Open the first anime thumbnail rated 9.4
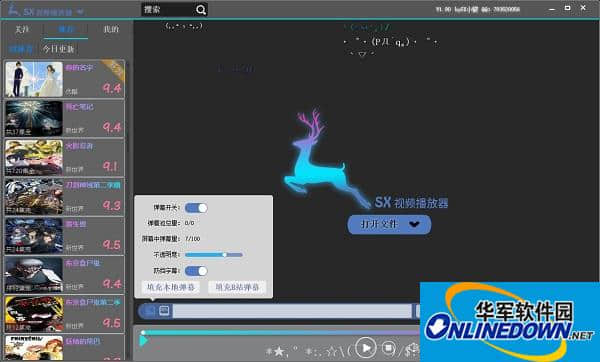This screenshot has width=600, height=362. pos(34,79)
